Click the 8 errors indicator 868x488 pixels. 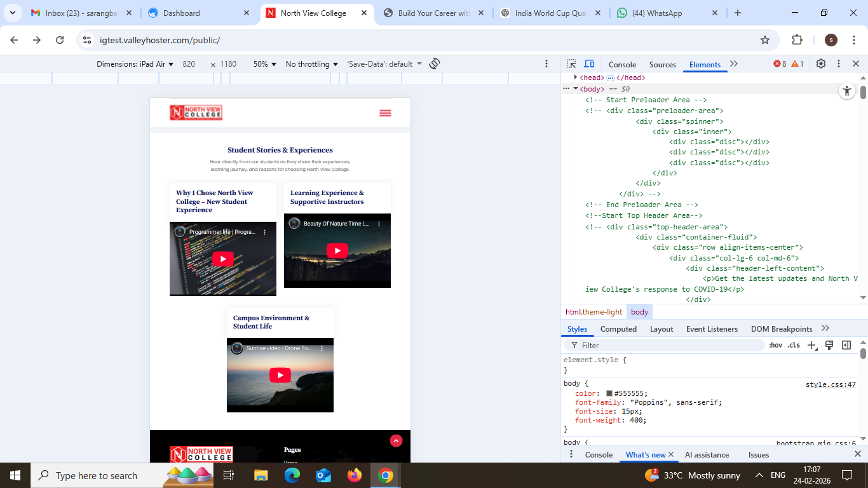780,64
